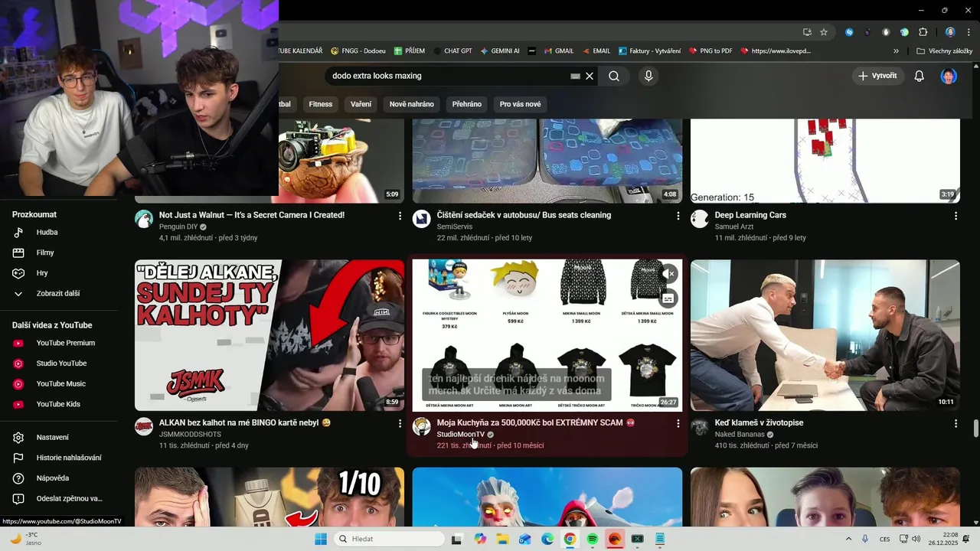980x551 pixels.
Task: Select the Přehráno filter chip
Action: click(x=467, y=104)
